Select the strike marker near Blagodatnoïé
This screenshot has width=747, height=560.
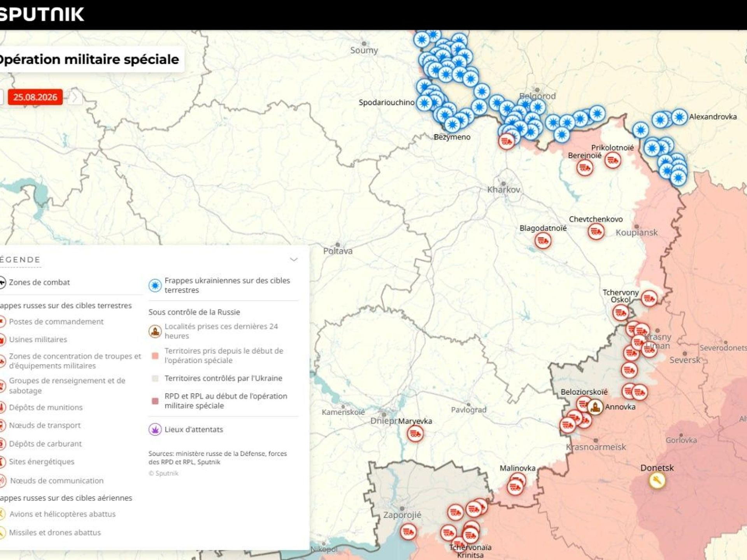543,241
